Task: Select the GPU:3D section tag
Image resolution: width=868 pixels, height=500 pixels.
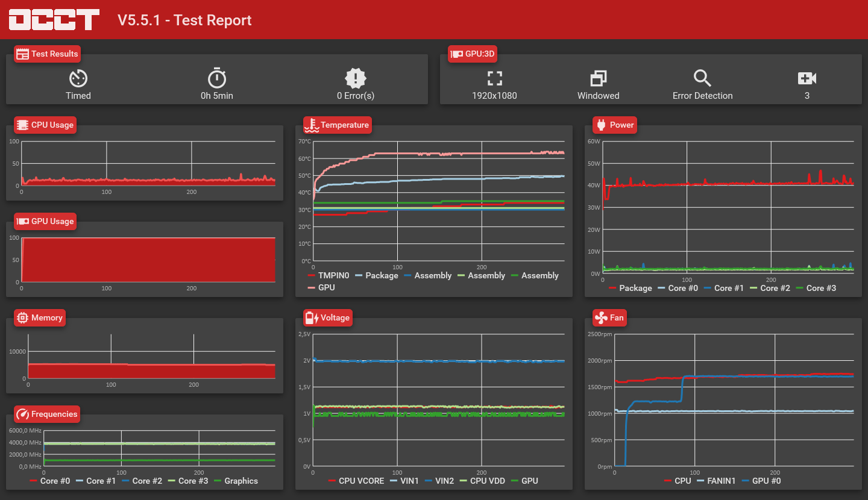Action: pos(473,54)
